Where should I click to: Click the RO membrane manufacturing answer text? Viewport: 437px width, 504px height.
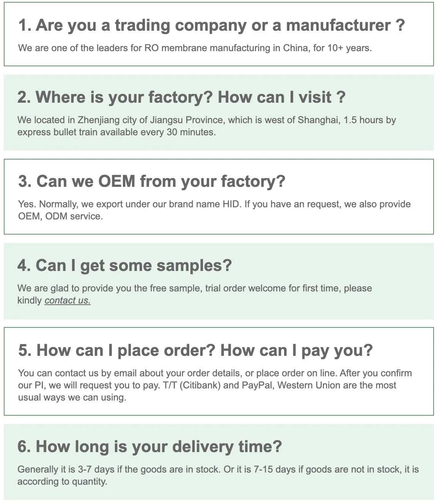(x=195, y=48)
